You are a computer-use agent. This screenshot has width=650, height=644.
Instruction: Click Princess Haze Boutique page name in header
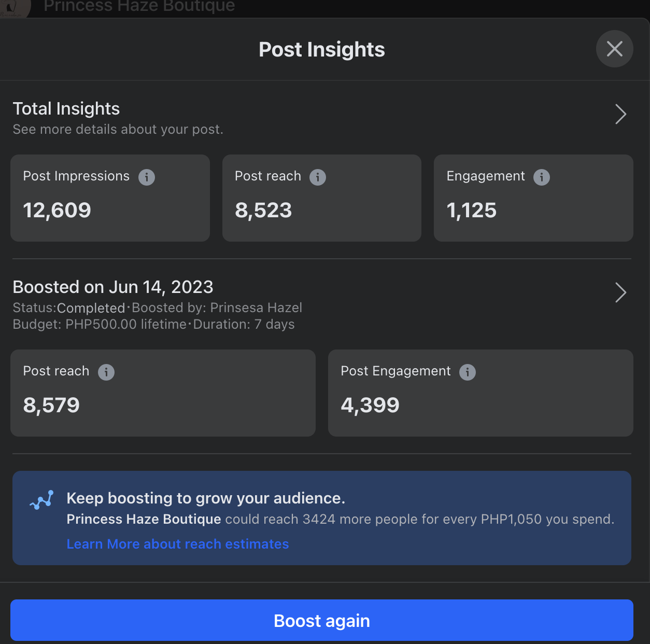pos(139,6)
